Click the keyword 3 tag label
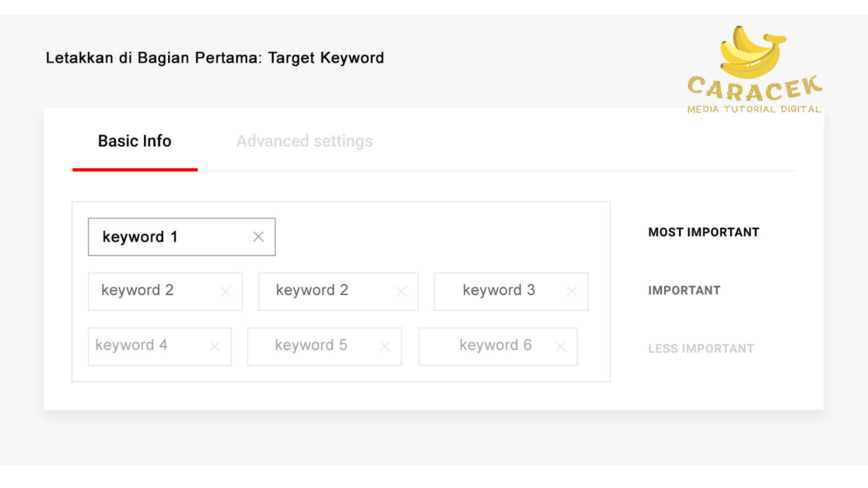The width and height of the screenshot is (868, 488). click(x=499, y=290)
